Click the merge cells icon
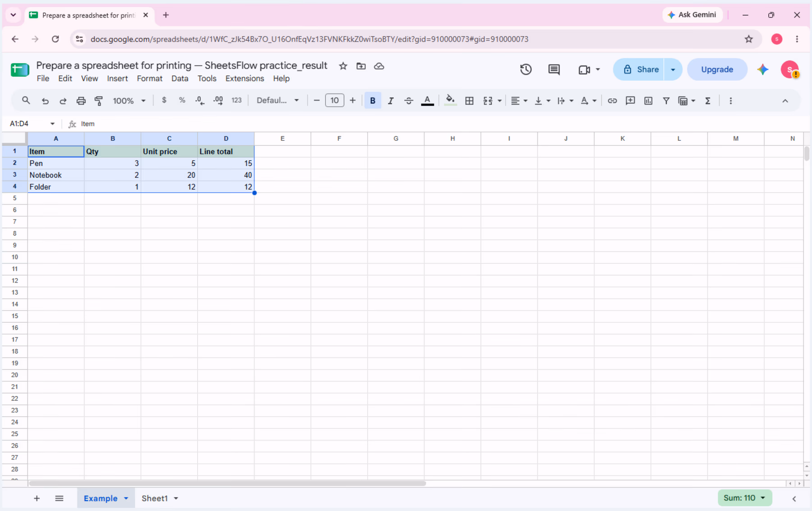The height and width of the screenshot is (511, 812). point(488,101)
